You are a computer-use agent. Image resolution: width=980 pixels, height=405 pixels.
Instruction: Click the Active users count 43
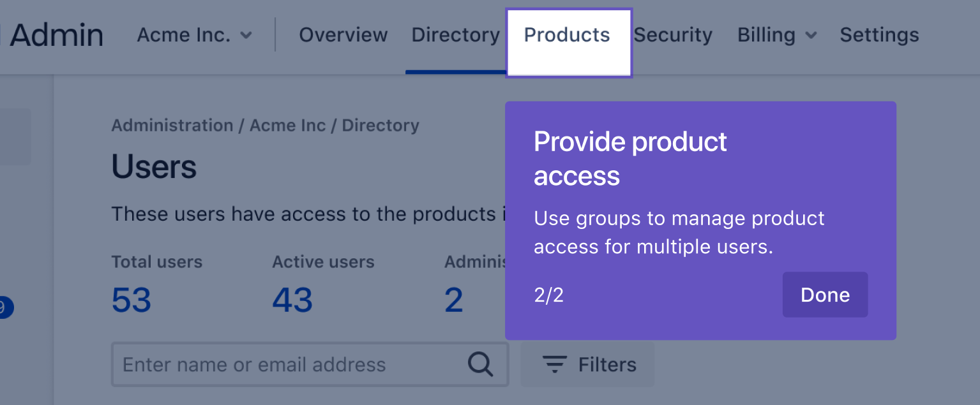292,300
